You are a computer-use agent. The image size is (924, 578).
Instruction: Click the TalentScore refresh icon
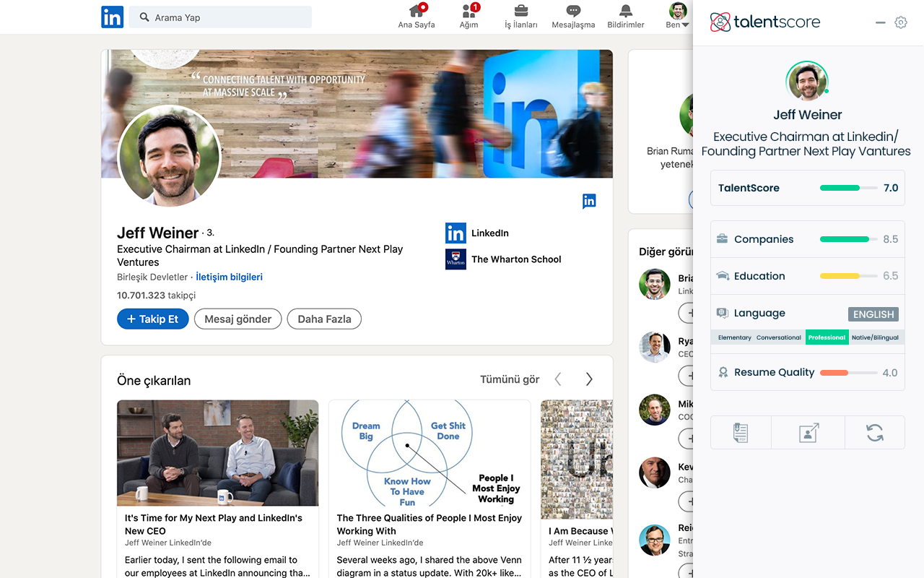pos(874,433)
